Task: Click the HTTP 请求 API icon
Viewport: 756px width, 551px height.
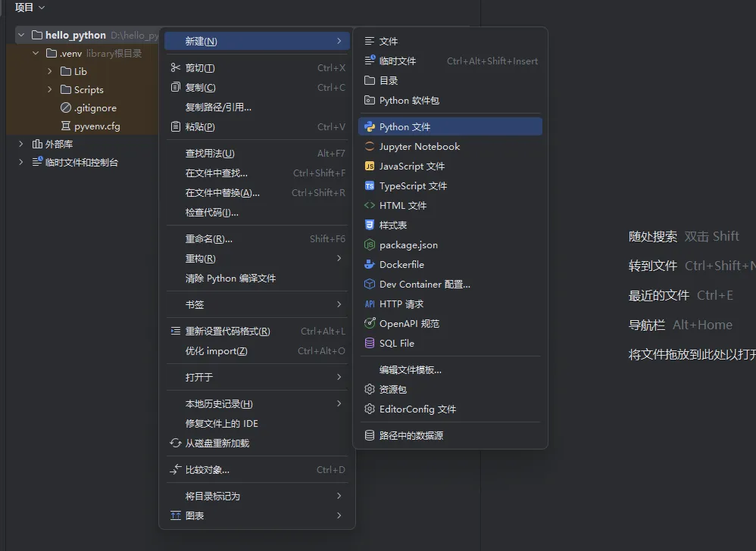Action: click(x=370, y=304)
